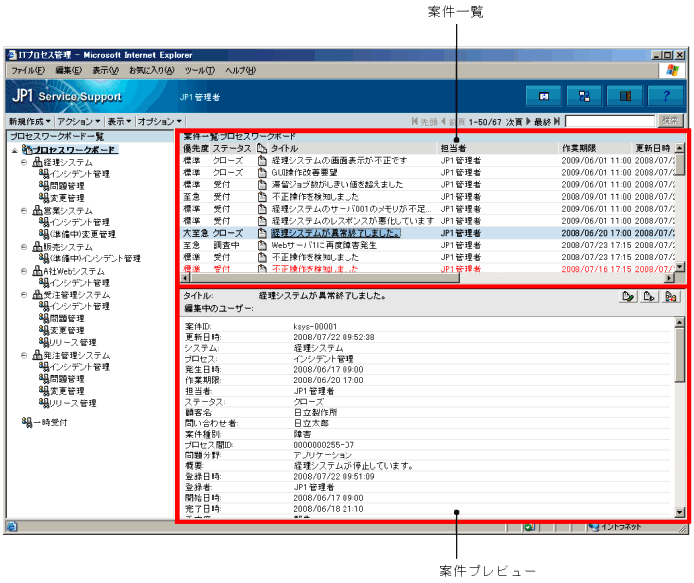Open the ヘルプ(H) menu
This screenshot has width=694, height=583.
tap(240, 70)
